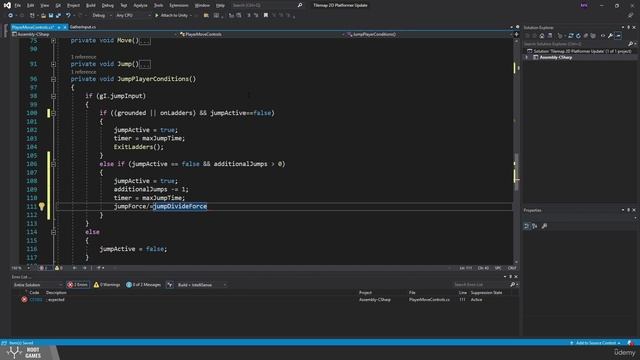Click the Open File toolbar icon
This screenshot has height=360, width=640.
click(x=43, y=16)
